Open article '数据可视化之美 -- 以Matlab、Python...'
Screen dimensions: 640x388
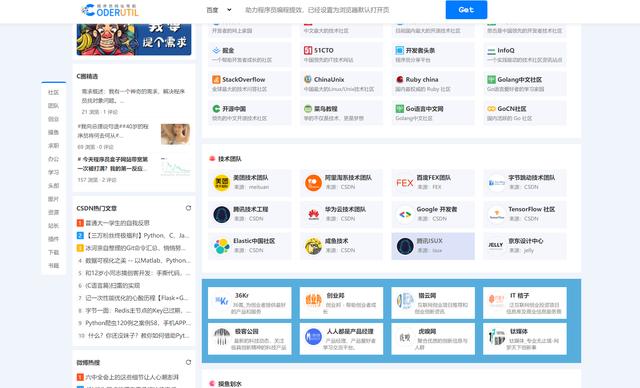click(x=138, y=260)
